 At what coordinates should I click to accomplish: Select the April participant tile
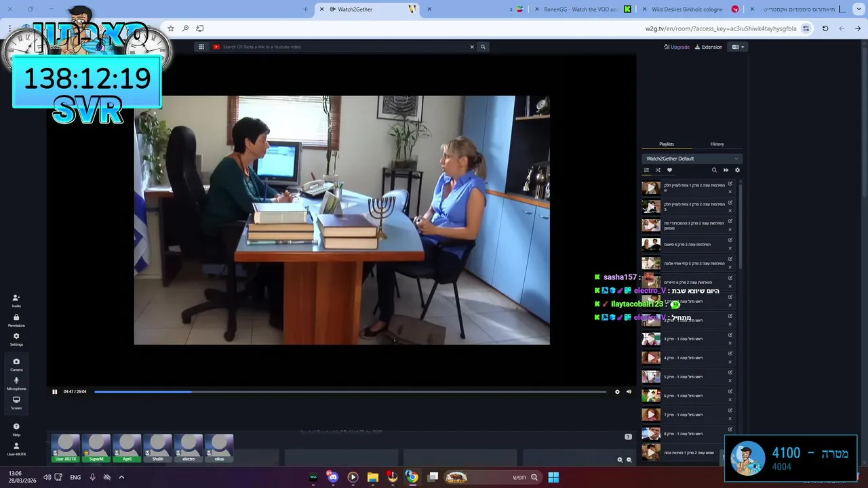[x=127, y=449]
